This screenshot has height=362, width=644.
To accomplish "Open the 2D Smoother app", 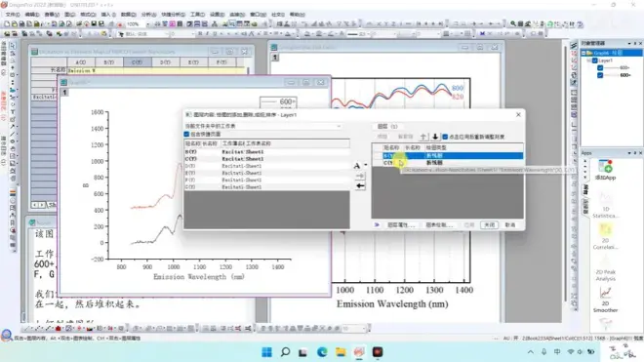I will tap(605, 293).
